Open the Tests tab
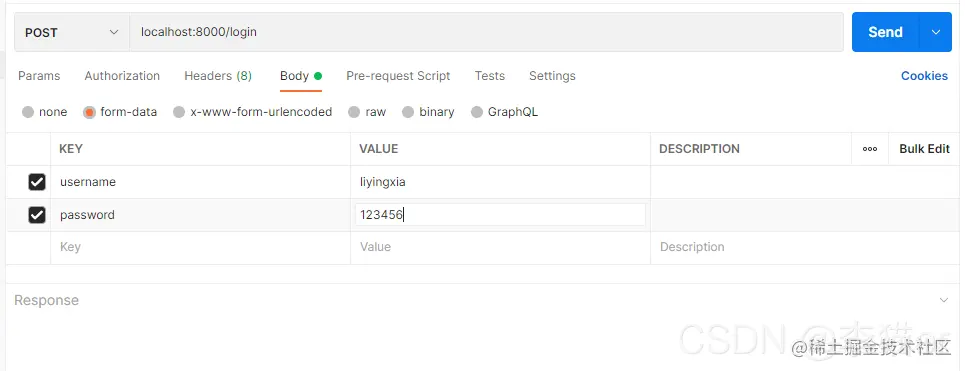 pyautogui.click(x=490, y=76)
